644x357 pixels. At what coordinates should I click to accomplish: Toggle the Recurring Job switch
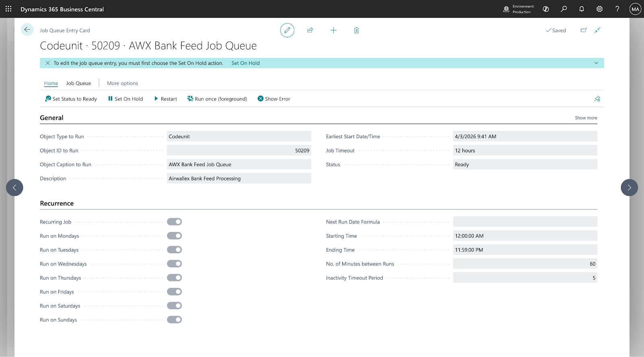click(x=174, y=222)
